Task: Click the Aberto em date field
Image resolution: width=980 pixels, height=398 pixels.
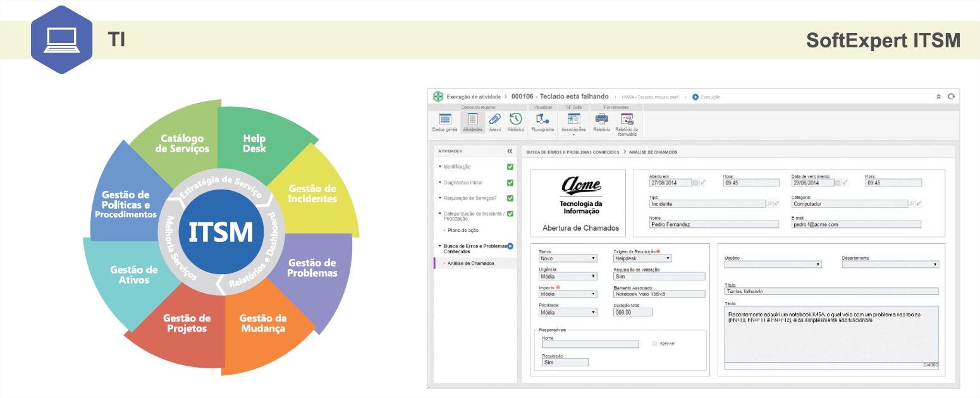Action: (670, 183)
